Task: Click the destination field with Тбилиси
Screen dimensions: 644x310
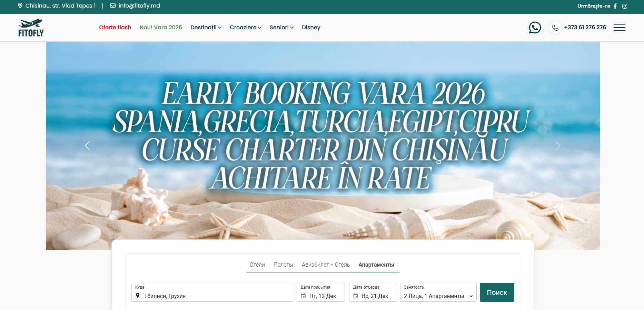Action: click(x=212, y=292)
